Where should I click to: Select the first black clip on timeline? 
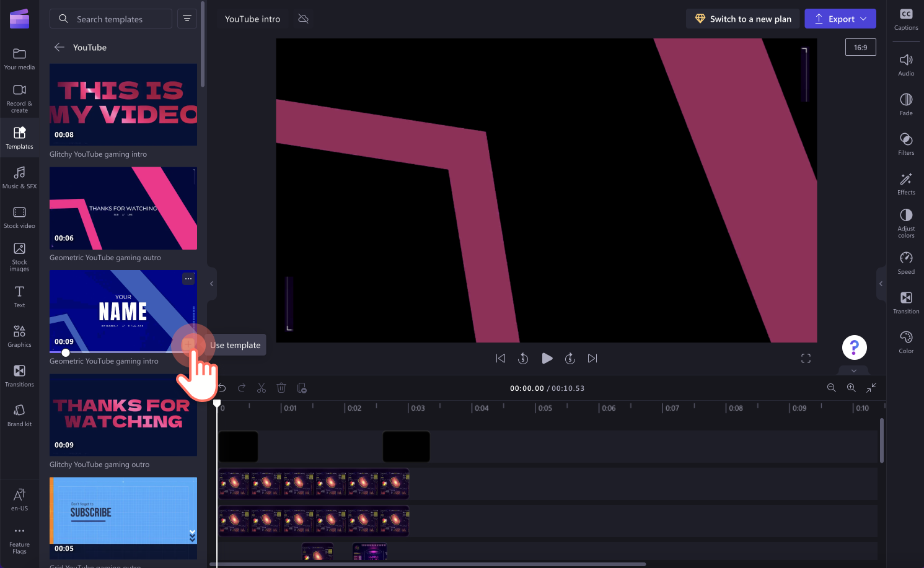(x=238, y=447)
